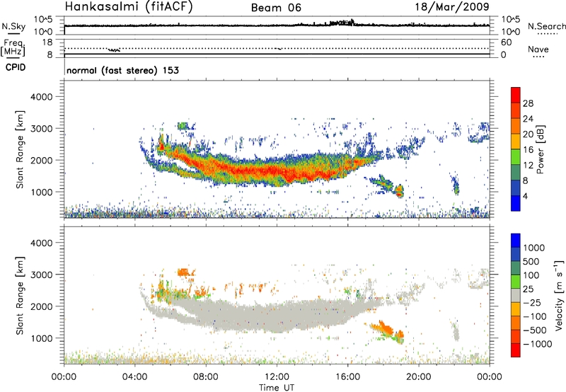
Task: Click the red segment of power colorbar
Action: pos(516,96)
